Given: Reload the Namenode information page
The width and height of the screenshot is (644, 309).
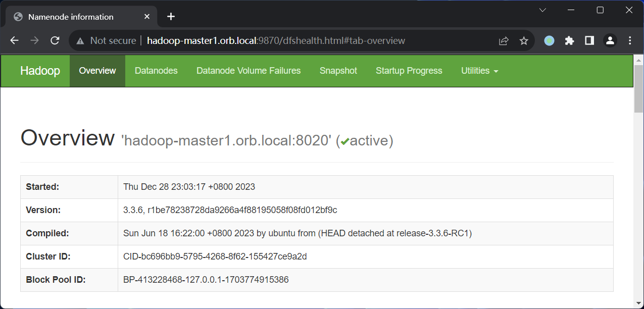Looking at the screenshot, I should click(55, 41).
